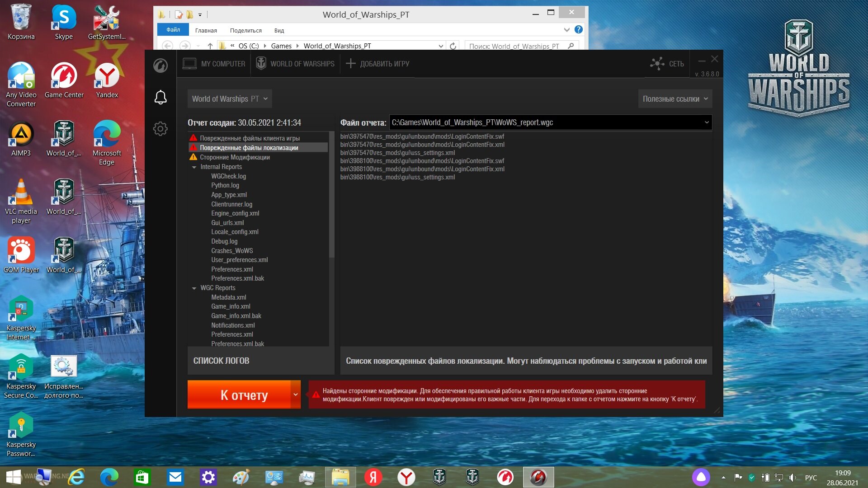Screen dimensions: 868x488
Task: Select the GOM Player desktop icon
Action: (x=21, y=255)
